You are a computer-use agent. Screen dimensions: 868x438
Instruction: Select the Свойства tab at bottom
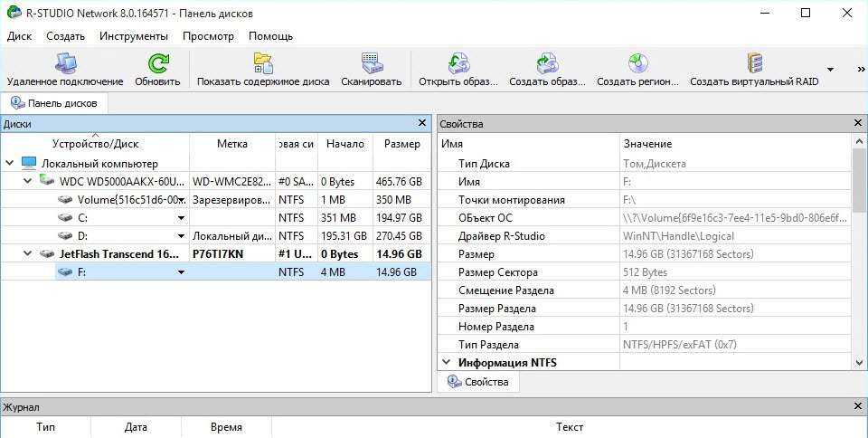[x=478, y=382]
